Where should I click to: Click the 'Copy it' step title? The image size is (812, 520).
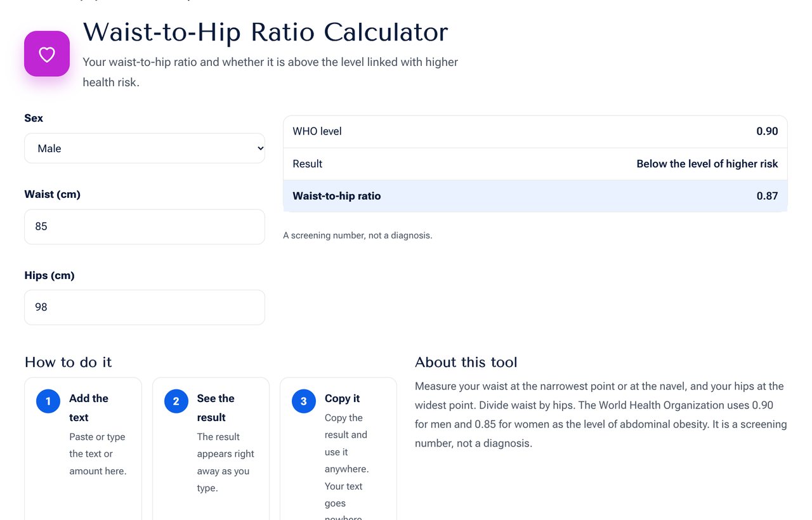(x=342, y=398)
